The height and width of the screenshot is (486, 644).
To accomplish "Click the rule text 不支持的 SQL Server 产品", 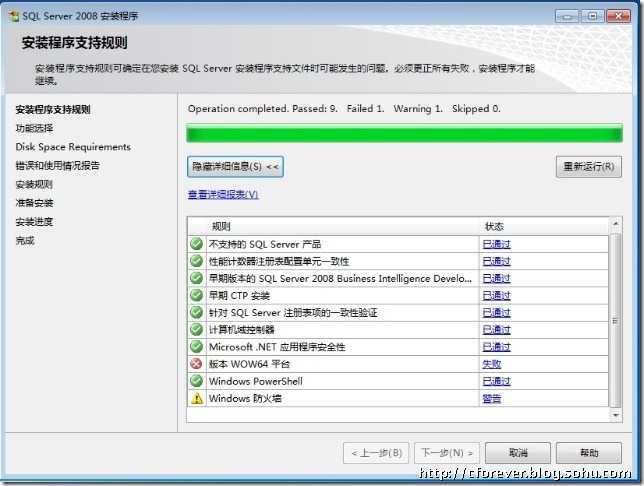I will coord(265,244).
